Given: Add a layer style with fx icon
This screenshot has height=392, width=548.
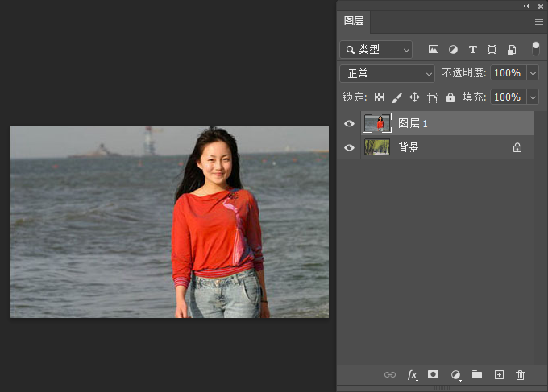Looking at the screenshot, I should click(x=413, y=375).
